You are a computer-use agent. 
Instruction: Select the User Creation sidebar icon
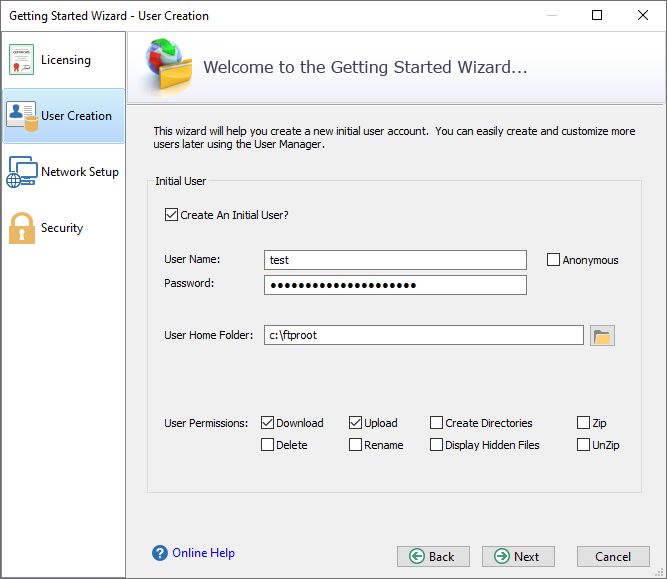click(x=22, y=116)
